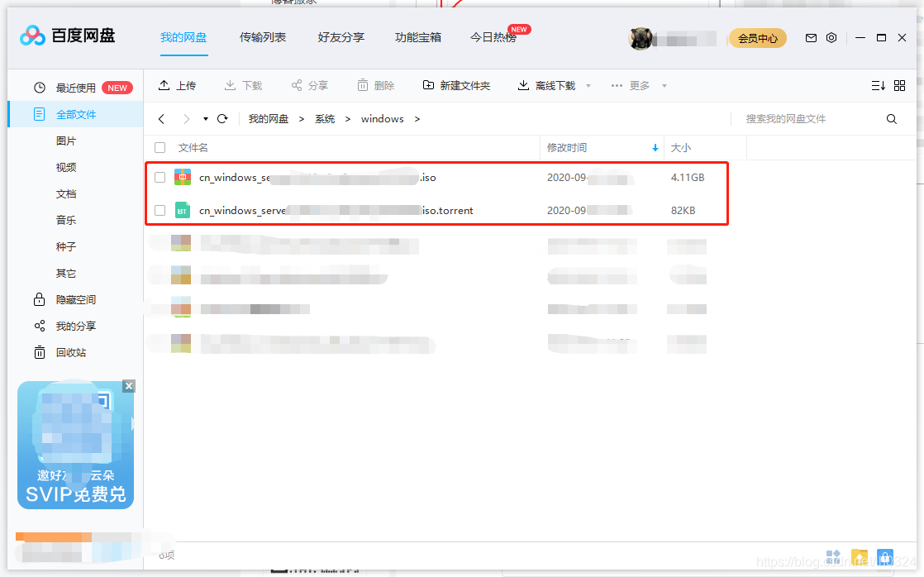Click the 上传 upload button
Viewport: 924px width, 577px height.
coord(177,85)
